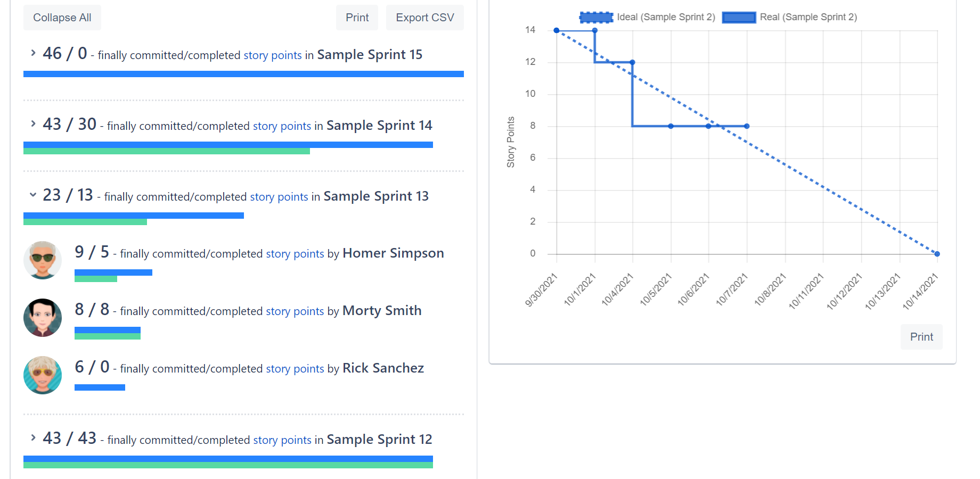This screenshot has width=980, height=479.
Task: Hide Sample Sprint 13 details via its chevron
Action: (x=32, y=195)
